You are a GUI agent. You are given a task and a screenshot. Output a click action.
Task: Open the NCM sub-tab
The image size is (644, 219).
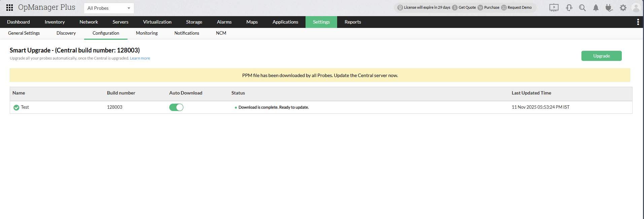221,33
